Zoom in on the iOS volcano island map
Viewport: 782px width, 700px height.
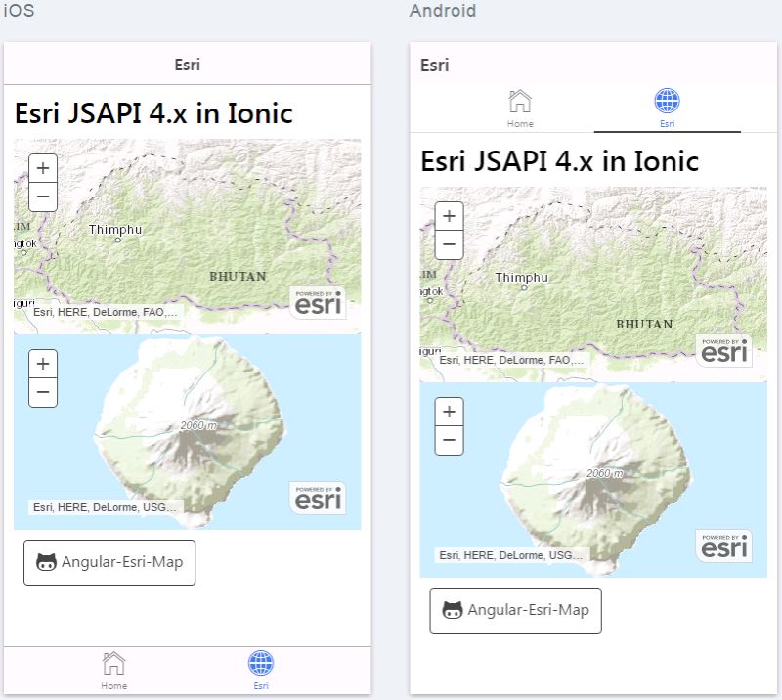[42, 364]
